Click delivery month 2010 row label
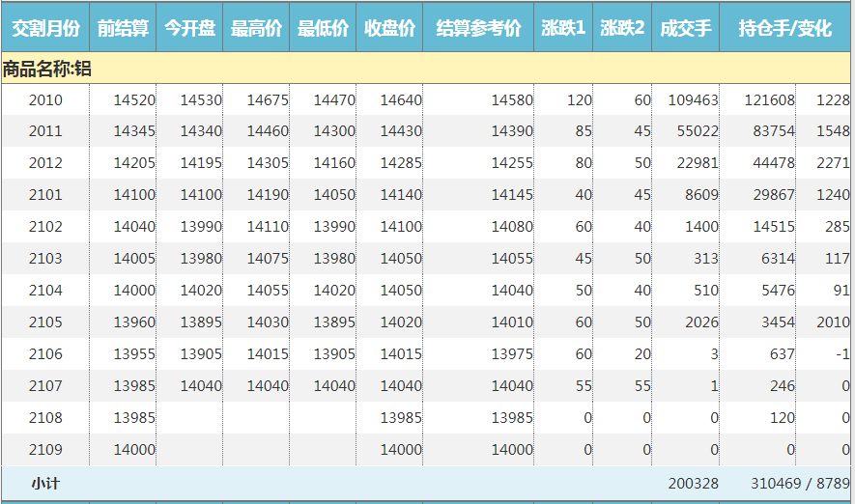Viewport: 855px width, 504px height. coord(45,100)
